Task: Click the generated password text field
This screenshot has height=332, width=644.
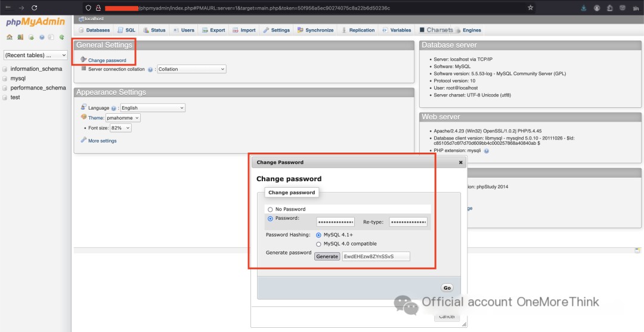Action: click(x=376, y=256)
